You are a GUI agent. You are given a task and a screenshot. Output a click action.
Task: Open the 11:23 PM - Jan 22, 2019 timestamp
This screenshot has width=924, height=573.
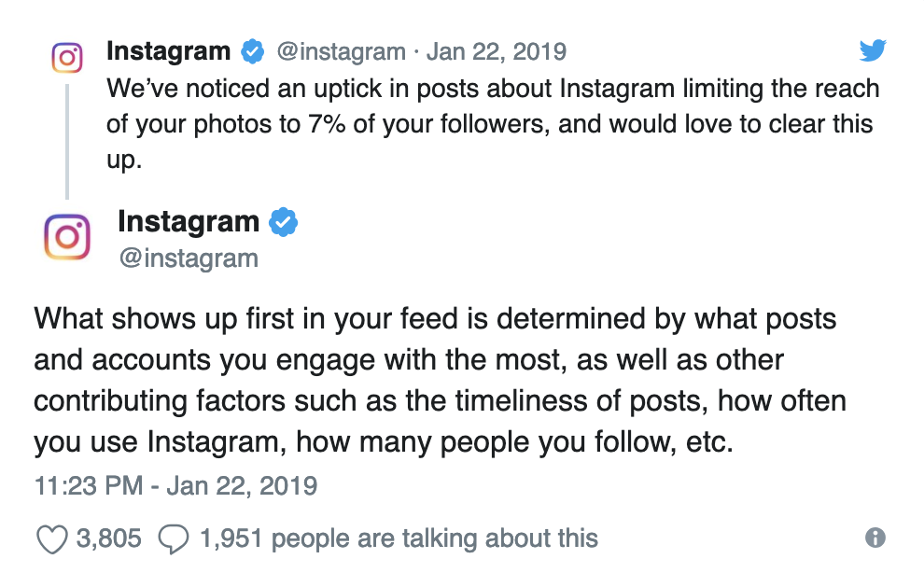click(175, 486)
